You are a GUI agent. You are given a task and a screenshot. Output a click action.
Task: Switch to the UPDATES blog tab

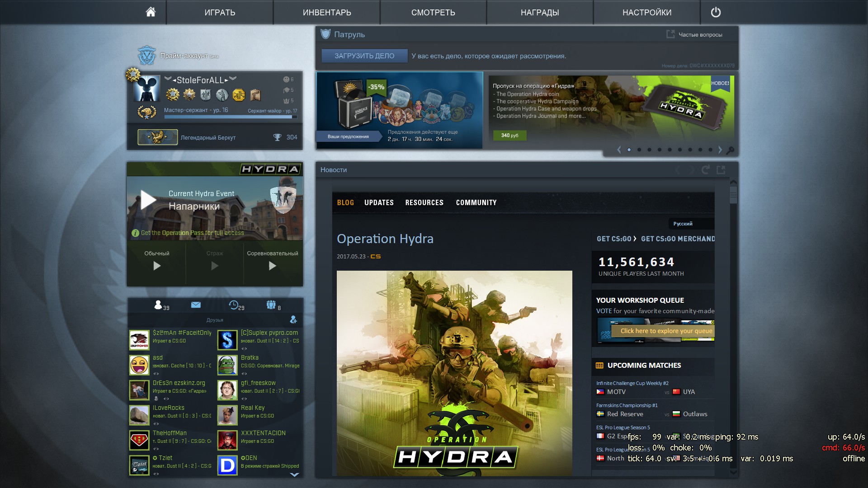pos(379,202)
